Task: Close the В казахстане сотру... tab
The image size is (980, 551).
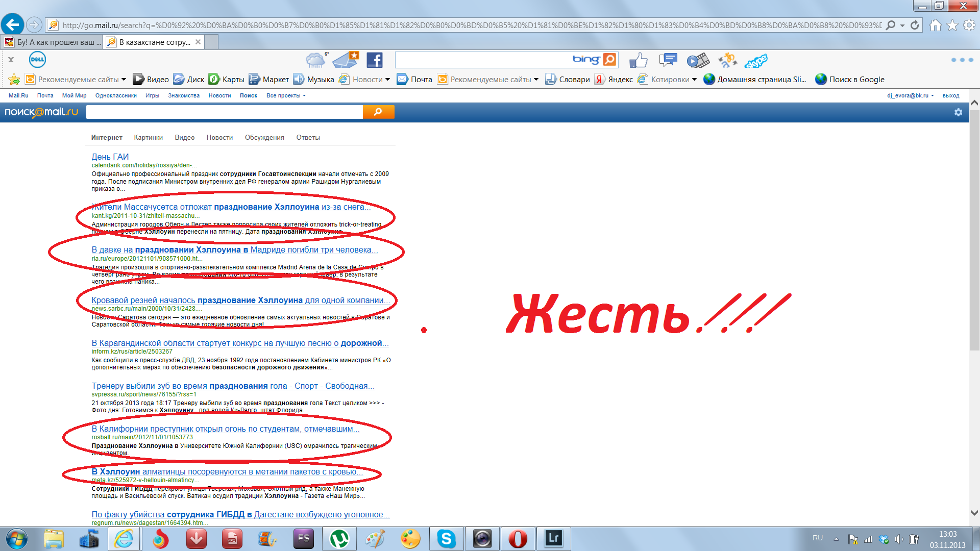Action: click(198, 42)
